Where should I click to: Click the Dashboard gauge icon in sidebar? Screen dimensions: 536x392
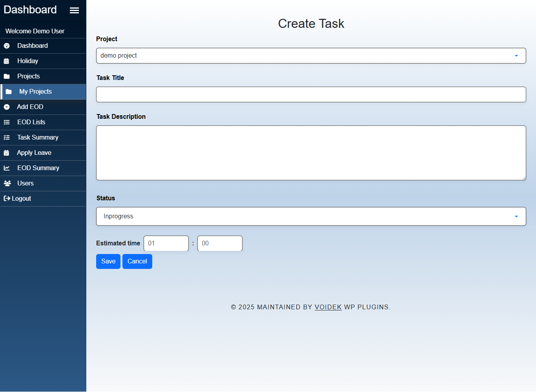[x=7, y=46]
